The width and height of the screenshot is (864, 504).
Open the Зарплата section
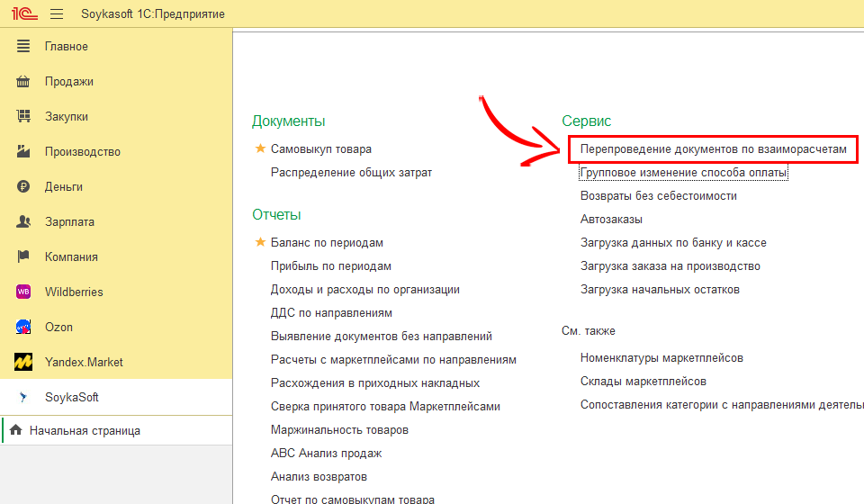coord(69,222)
